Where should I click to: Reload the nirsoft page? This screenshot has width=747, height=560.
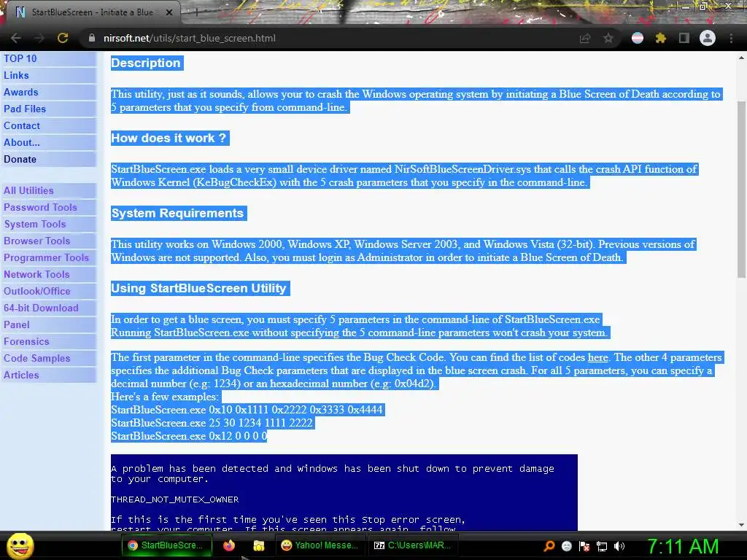tap(63, 38)
